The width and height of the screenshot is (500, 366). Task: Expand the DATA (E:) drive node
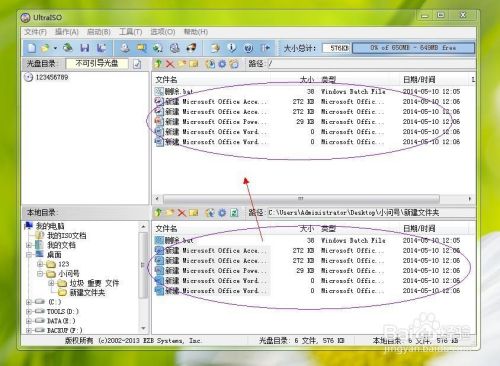click(29, 321)
